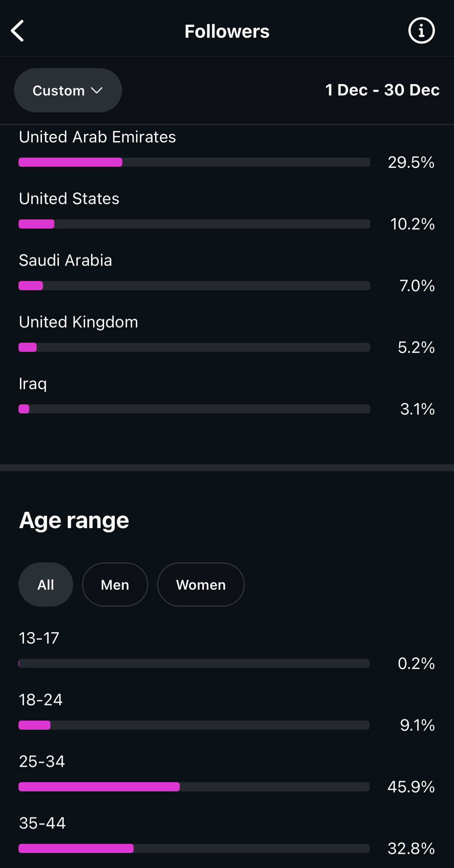Image resolution: width=454 pixels, height=868 pixels.
Task: Select the All age filter
Action: point(45,585)
